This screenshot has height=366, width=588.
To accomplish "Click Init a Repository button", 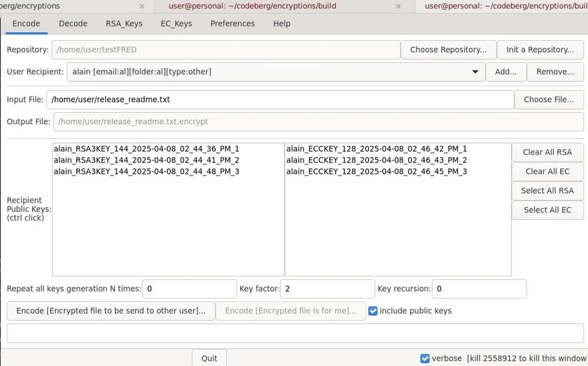I will coord(540,49).
